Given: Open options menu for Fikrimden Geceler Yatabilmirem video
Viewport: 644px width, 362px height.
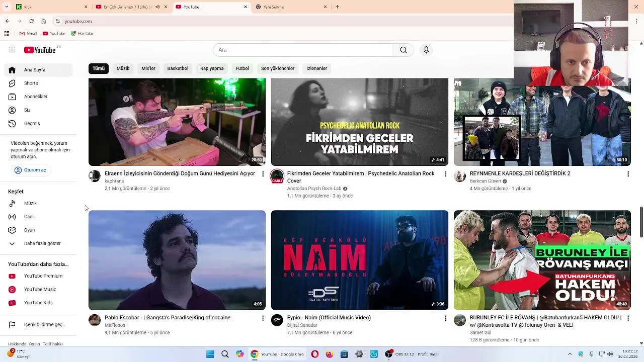Looking at the screenshot, I should coord(445,174).
